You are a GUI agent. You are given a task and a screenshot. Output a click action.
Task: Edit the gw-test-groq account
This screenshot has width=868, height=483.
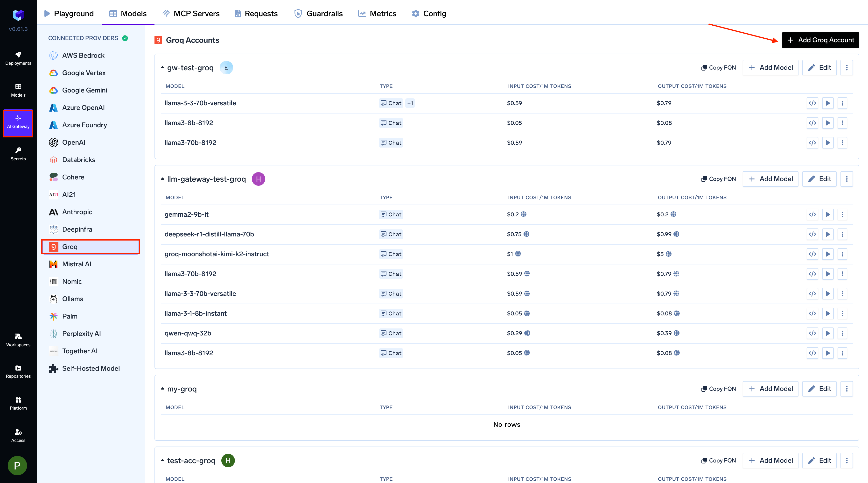819,68
